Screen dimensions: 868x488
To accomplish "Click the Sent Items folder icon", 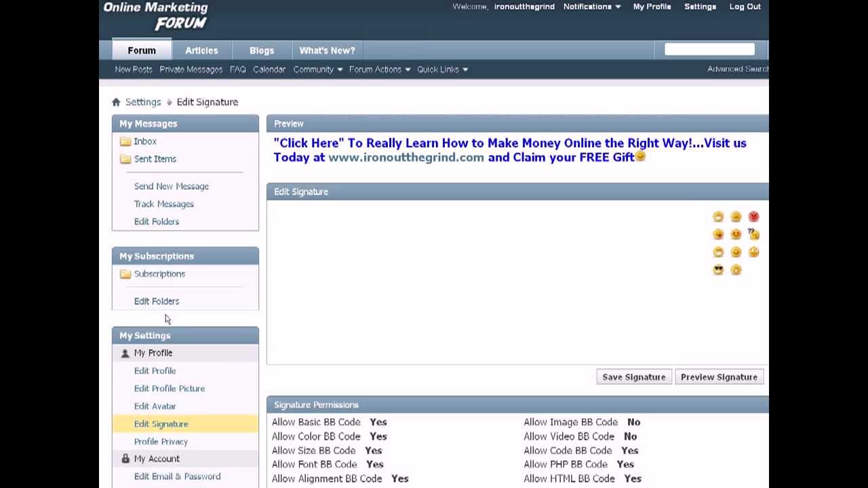I will [125, 159].
